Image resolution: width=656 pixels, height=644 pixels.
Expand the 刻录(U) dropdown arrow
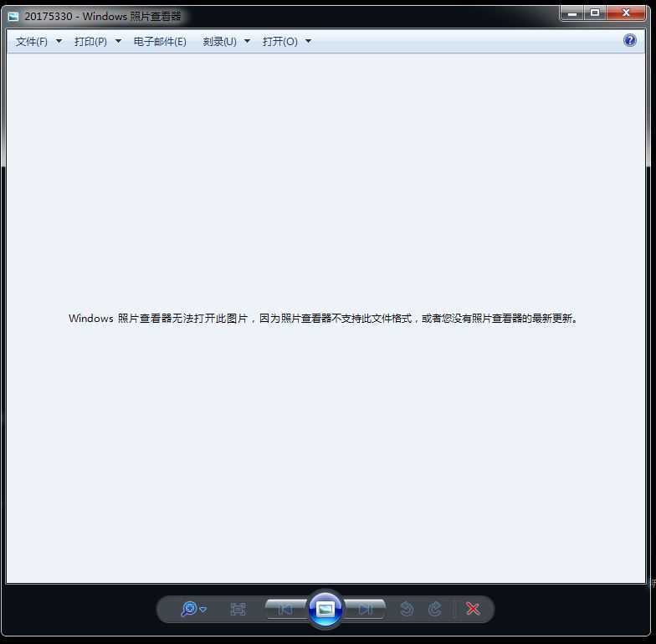248,41
